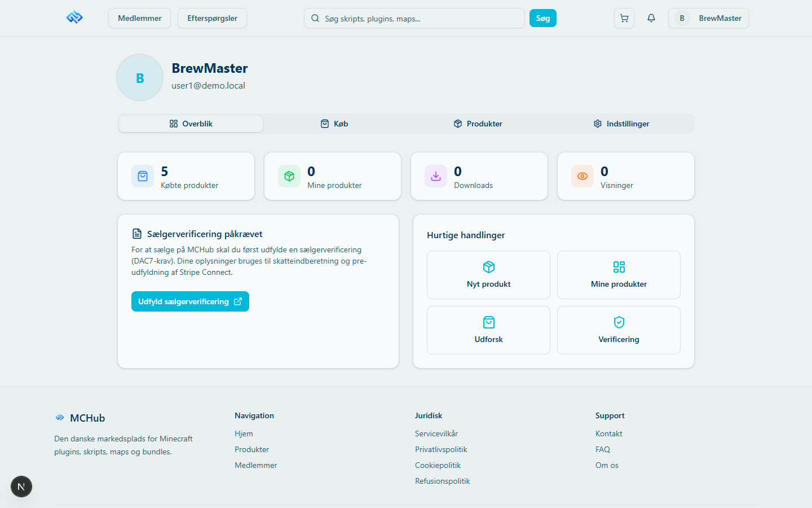Click the download icon on Downloads card

tap(436, 176)
